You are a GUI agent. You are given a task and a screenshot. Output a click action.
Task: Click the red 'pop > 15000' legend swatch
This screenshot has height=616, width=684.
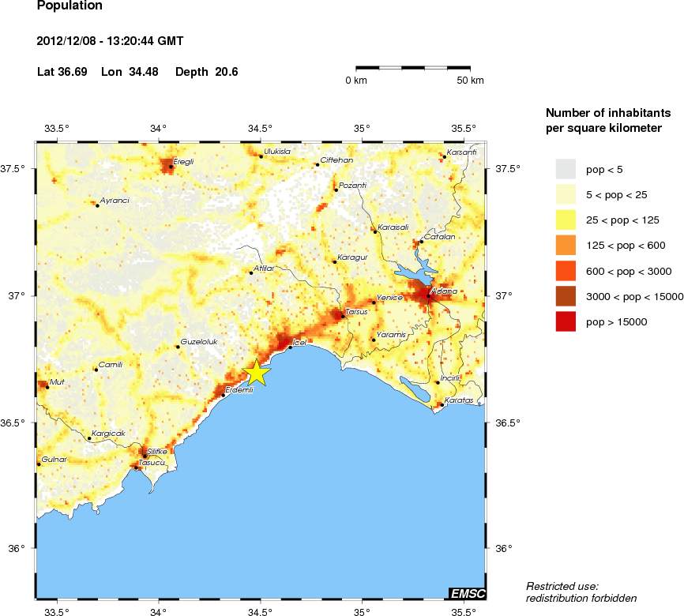coord(566,321)
